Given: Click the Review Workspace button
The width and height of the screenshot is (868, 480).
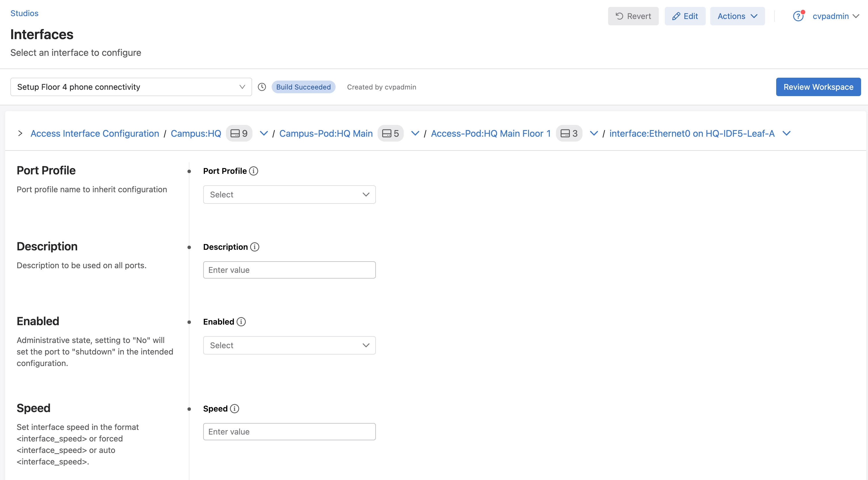Looking at the screenshot, I should 818,87.
